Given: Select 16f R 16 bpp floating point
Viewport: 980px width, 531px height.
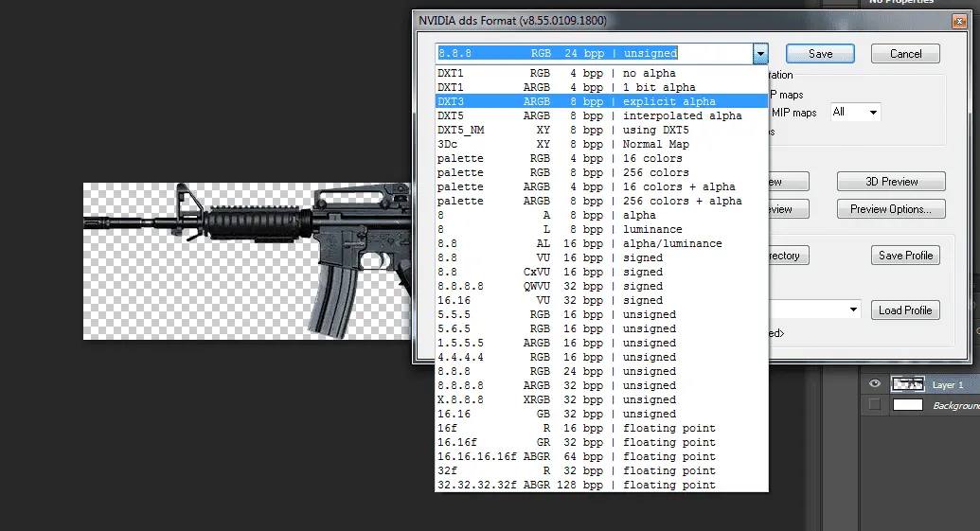Looking at the screenshot, I should 601,429.
